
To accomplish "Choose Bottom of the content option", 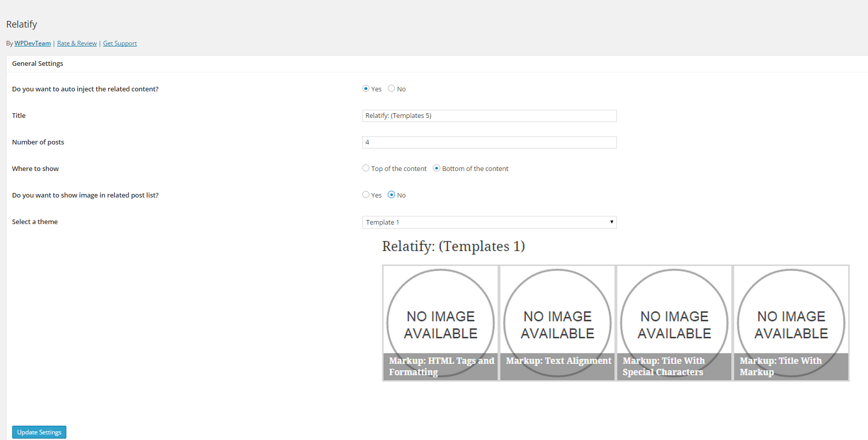I will 436,168.
